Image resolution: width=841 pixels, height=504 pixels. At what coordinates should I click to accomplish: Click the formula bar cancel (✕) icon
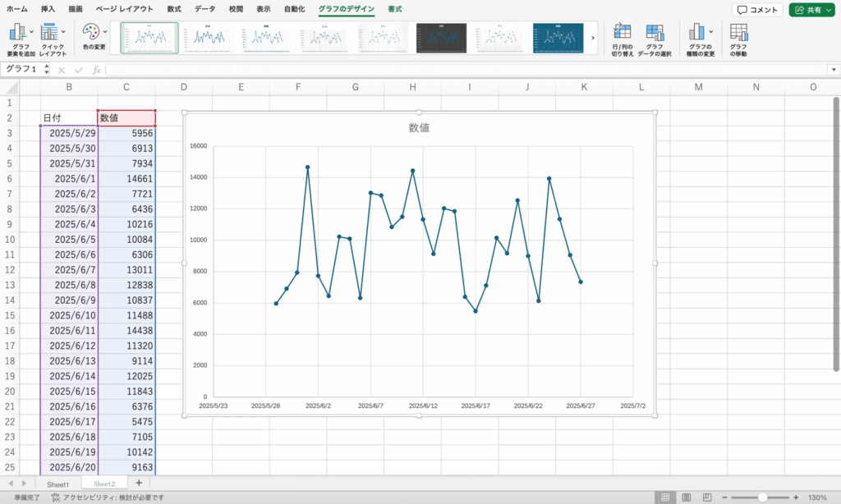point(62,71)
